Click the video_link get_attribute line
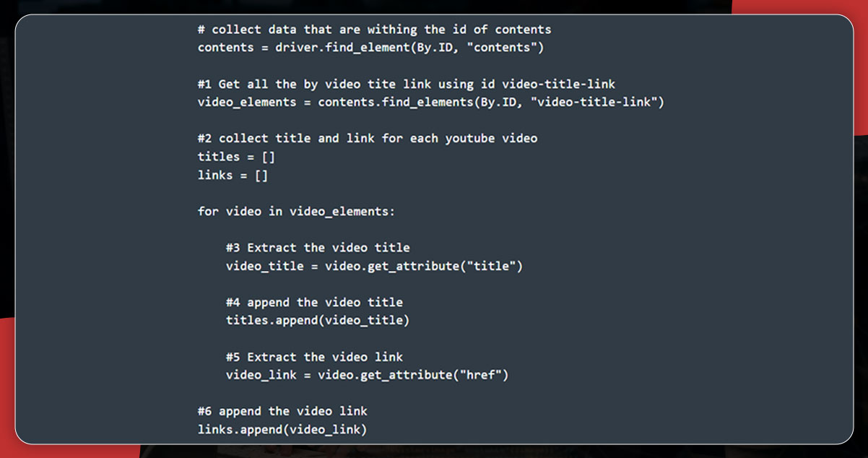This screenshot has width=868, height=458. click(x=367, y=375)
